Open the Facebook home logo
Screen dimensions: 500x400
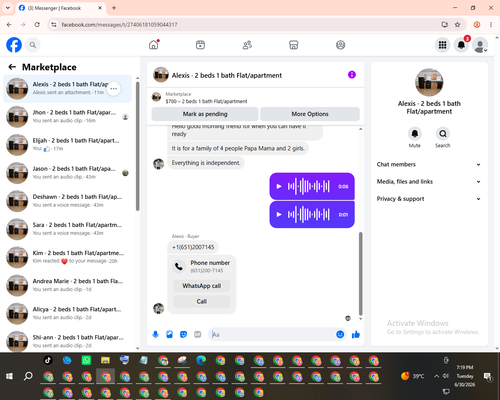pyautogui.click(x=14, y=45)
